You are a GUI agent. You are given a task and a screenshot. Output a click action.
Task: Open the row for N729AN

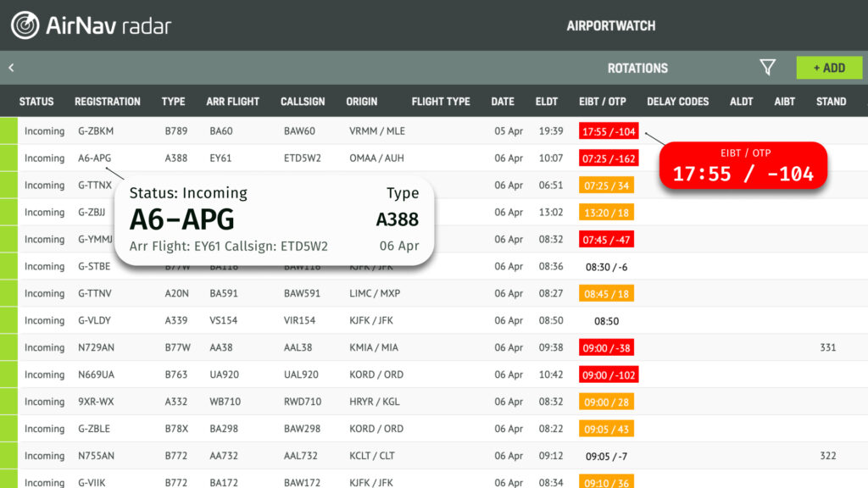point(95,348)
